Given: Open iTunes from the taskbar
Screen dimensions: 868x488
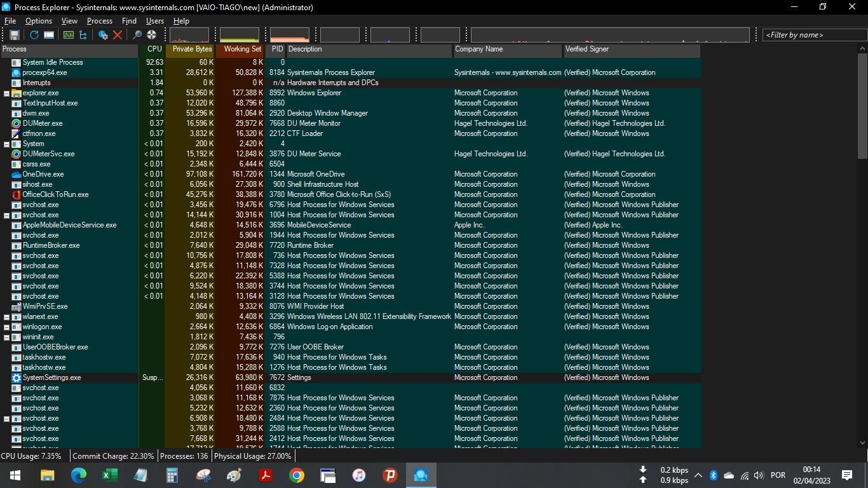Looking at the screenshot, I should [x=358, y=475].
